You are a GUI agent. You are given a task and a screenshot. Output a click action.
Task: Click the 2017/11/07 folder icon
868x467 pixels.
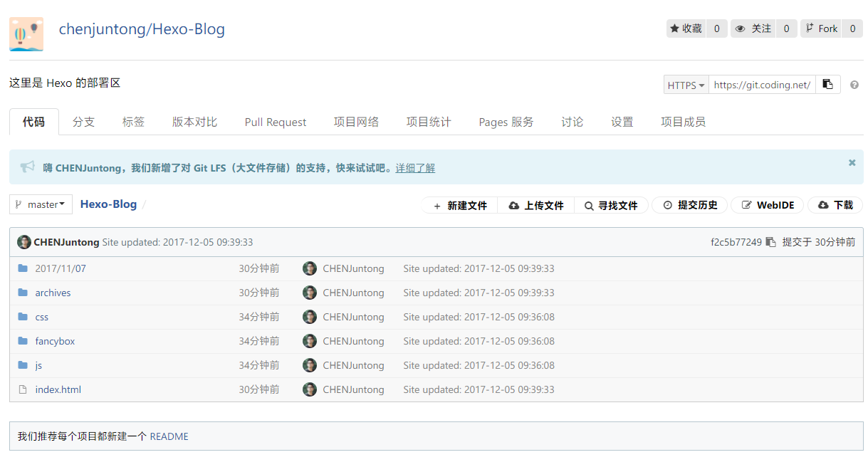coord(23,268)
